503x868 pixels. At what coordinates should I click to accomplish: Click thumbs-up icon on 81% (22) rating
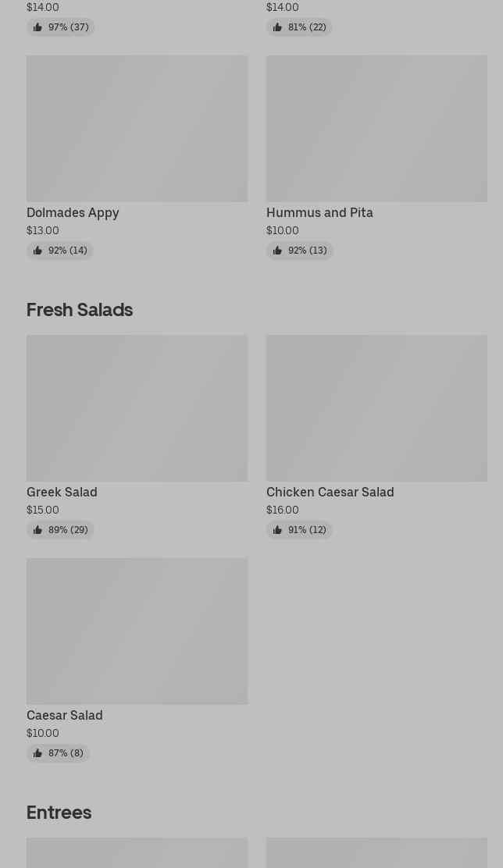point(277,27)
